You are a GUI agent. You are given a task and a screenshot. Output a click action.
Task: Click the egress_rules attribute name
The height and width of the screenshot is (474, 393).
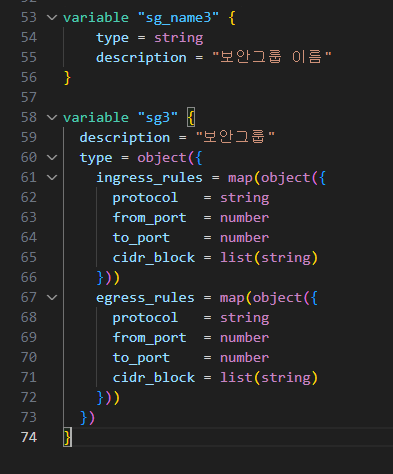(145, 298)
